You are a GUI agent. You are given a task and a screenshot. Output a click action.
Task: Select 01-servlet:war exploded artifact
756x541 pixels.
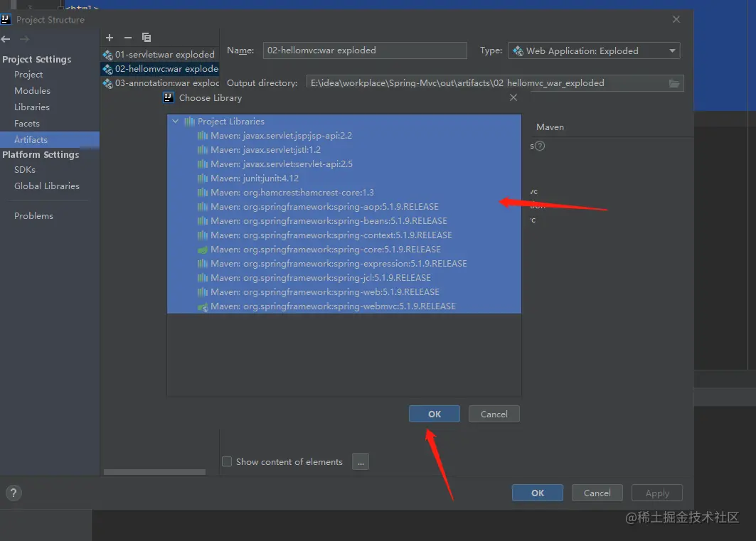[x=159, y=55]
